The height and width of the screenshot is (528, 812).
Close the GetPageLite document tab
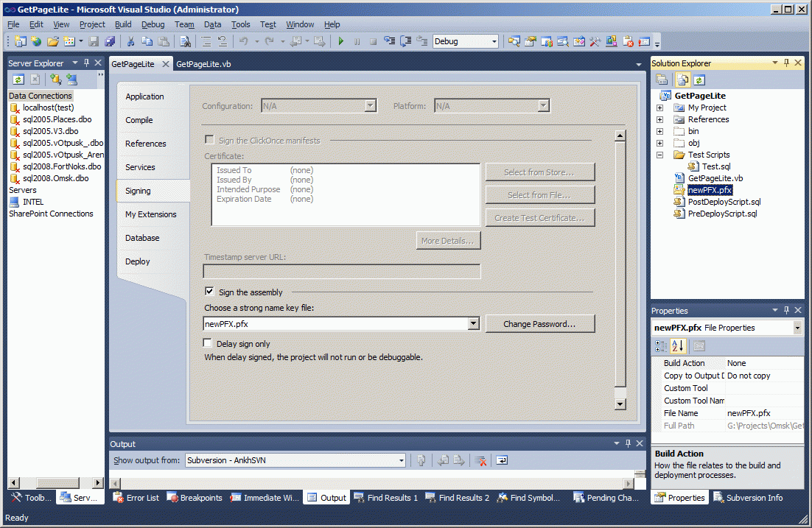(x=166, y=63)
